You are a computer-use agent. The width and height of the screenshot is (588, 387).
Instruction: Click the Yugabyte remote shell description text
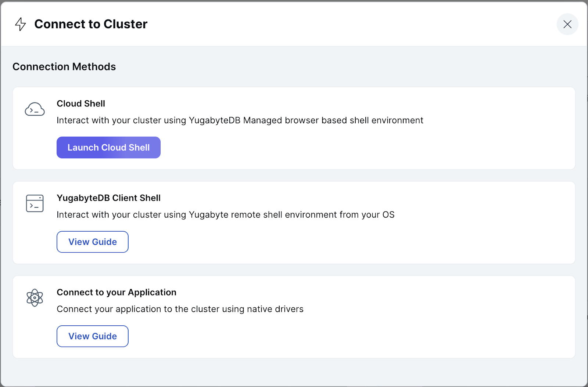225,215
